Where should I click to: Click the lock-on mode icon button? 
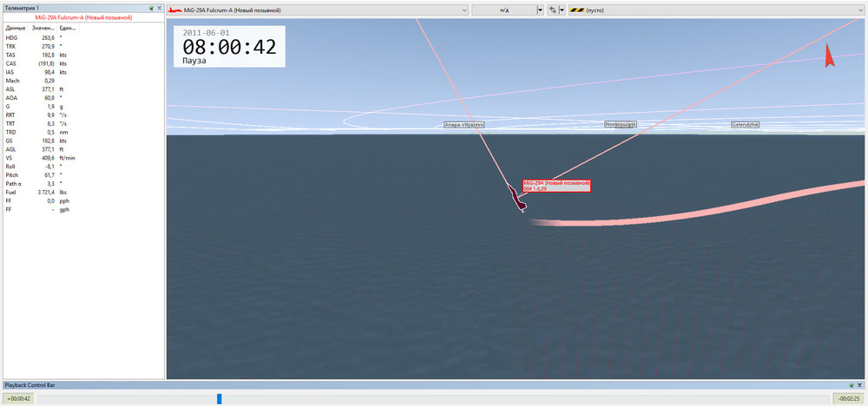[x=552, y=10]
